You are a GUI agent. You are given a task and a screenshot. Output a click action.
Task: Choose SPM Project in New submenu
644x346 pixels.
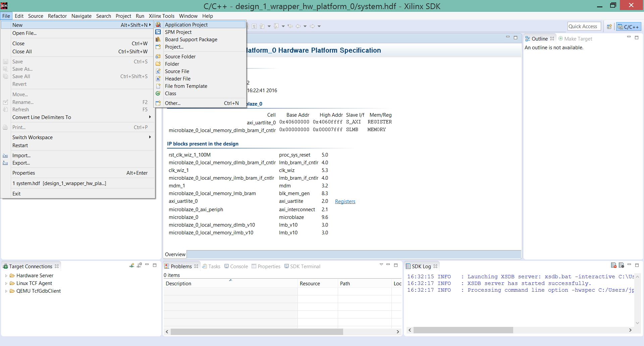[x=200, y=32]
